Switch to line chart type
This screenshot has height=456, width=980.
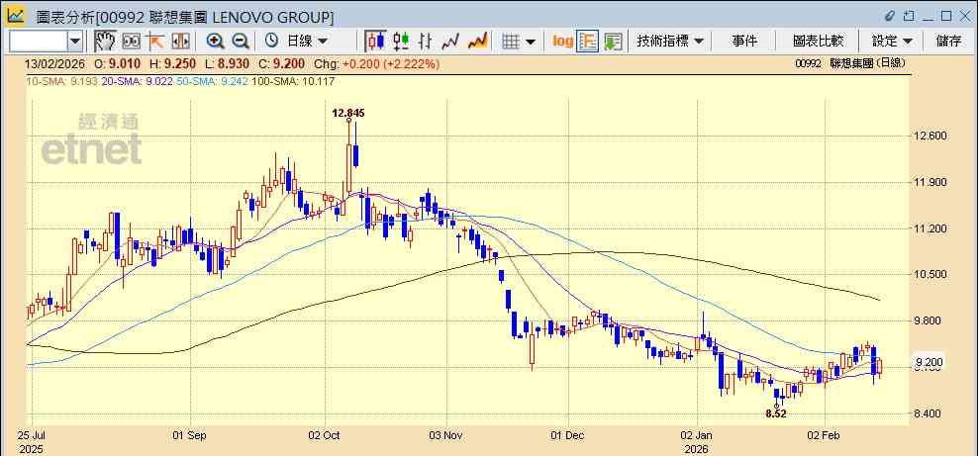(x=450, y=42)
